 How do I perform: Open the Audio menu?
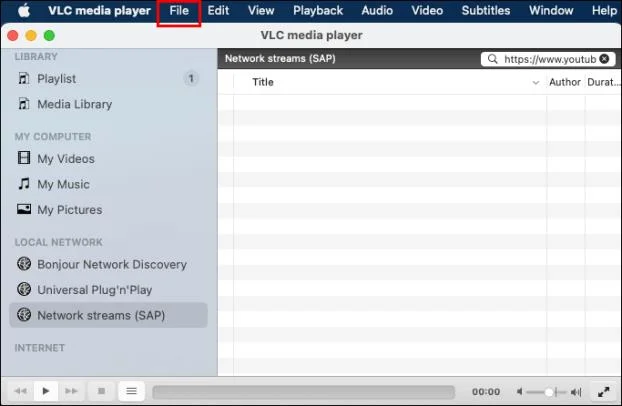click(377, 10)
